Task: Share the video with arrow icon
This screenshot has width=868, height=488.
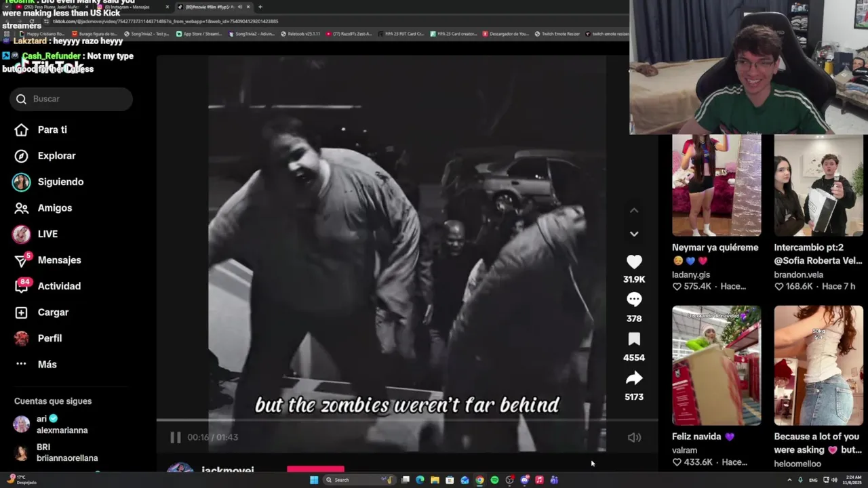Action: (634, 378)
